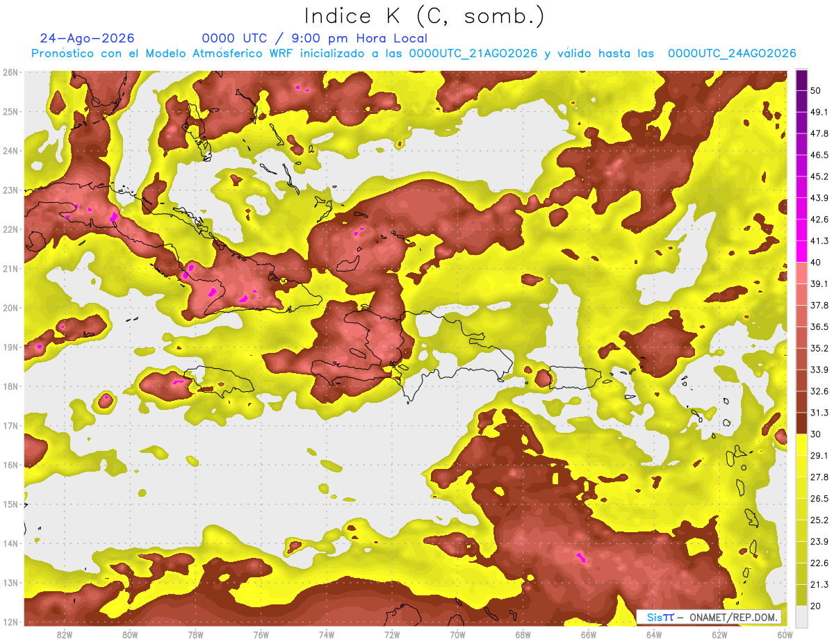Screen dimensions: 834x644
Task: Click the longitude label "70W"
Action: coord(457,634)
